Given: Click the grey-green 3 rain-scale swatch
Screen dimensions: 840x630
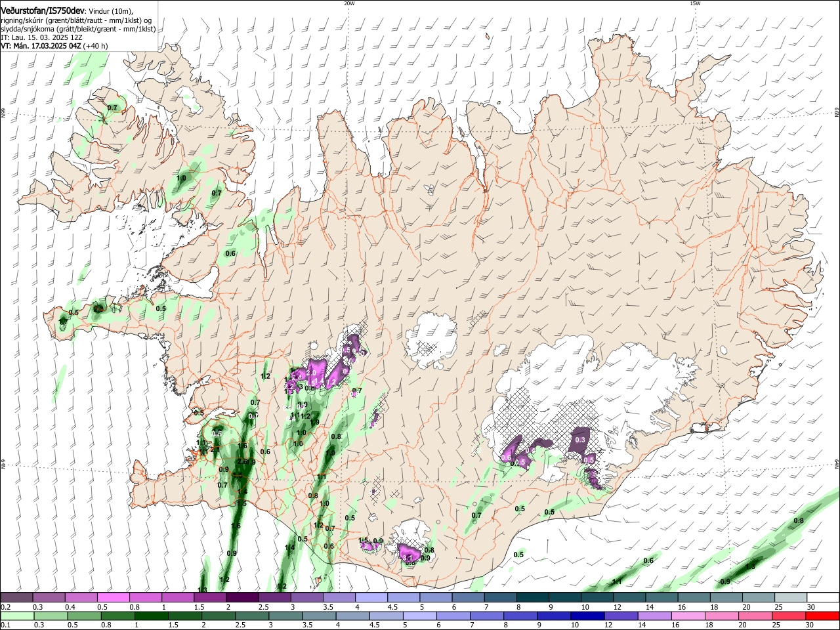Looking at the screenshot, I should [x=285, y=616].
